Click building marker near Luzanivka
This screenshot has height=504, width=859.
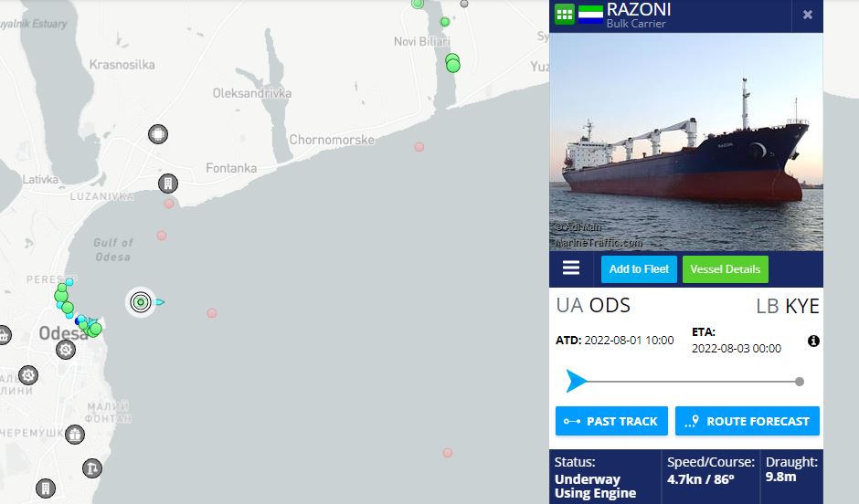click(x=167, y=184)
